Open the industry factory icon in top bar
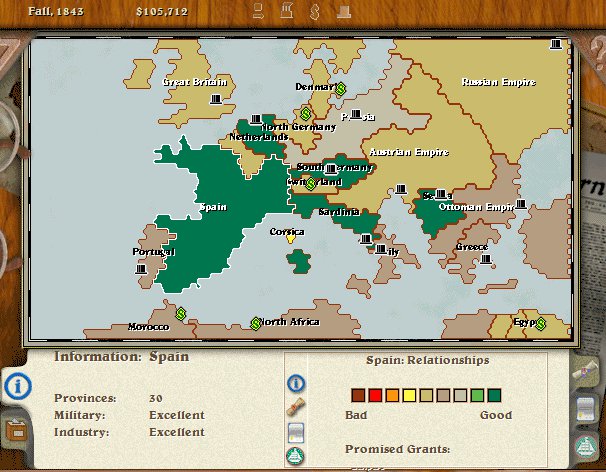The image size is (606, 472). (x=287, y=11)
